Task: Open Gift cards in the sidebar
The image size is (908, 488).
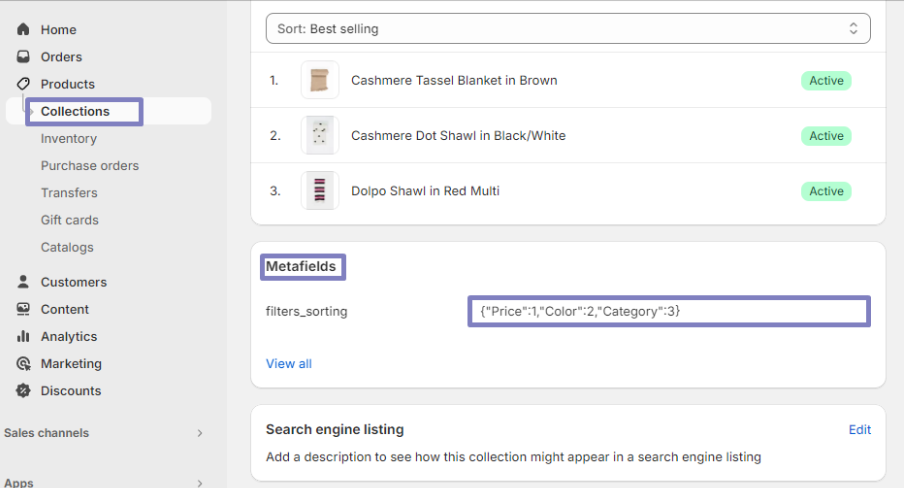Action: [x=70, y=220]
